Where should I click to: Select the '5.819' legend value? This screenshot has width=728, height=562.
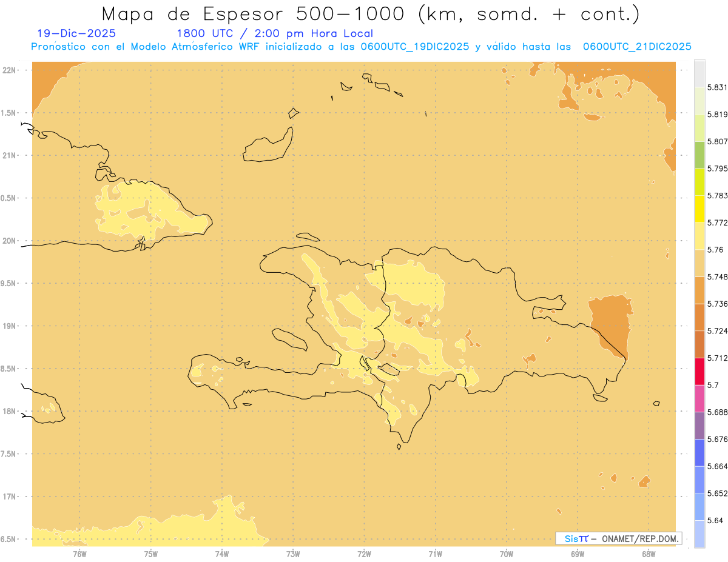(x=717, y=114)
